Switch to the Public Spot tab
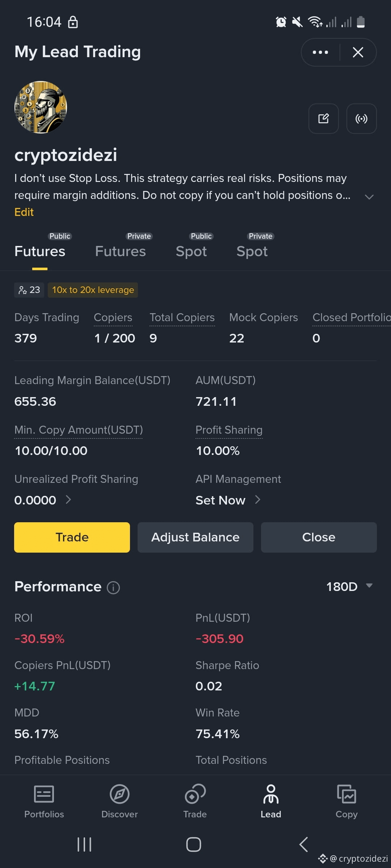The height and width of the screenshot is (868, 391). (191, 251)
